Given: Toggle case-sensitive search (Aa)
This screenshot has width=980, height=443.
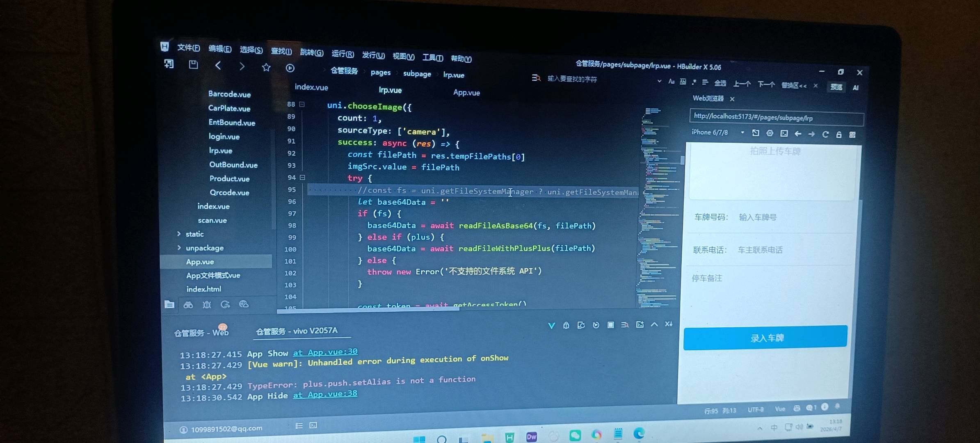Looking at the screenshot, I should (x=671, y=82).
